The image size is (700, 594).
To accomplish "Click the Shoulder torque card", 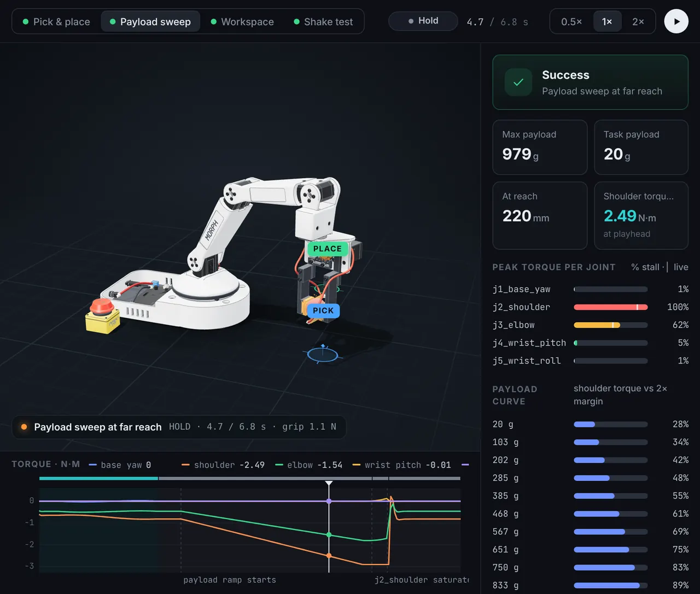I will click(x=641, y=216).
